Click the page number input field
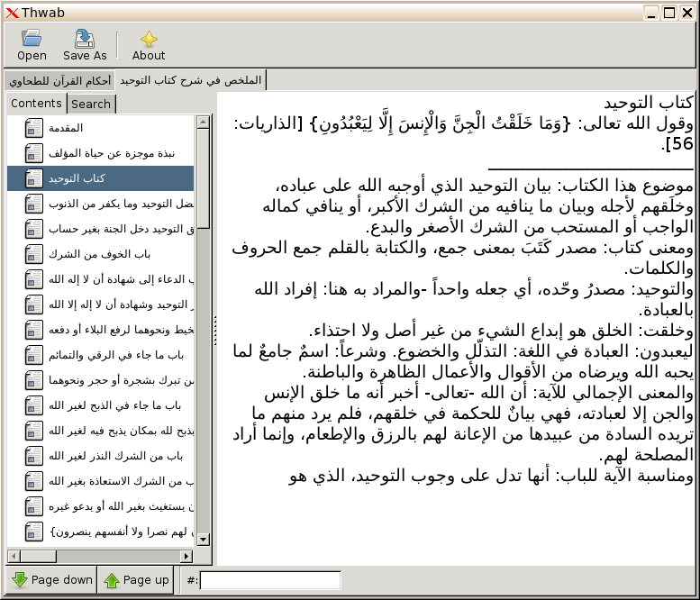The image size is (700, 600). 270,580
